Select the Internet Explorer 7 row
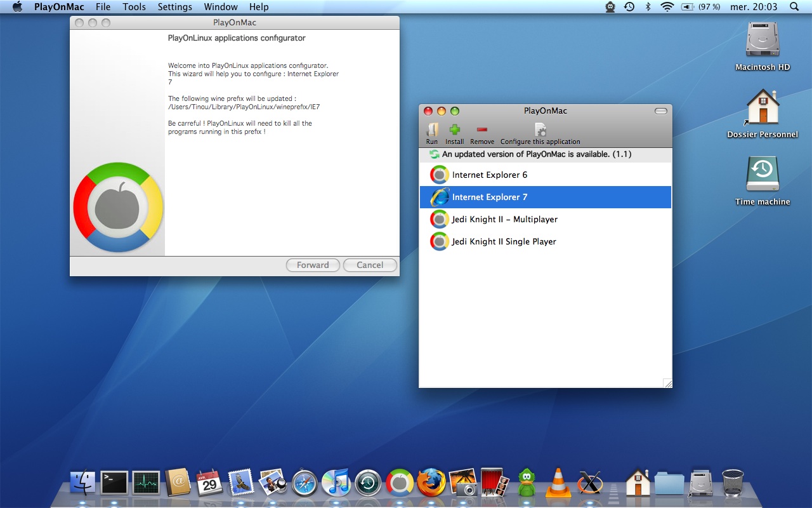 [x=546, y=197]
